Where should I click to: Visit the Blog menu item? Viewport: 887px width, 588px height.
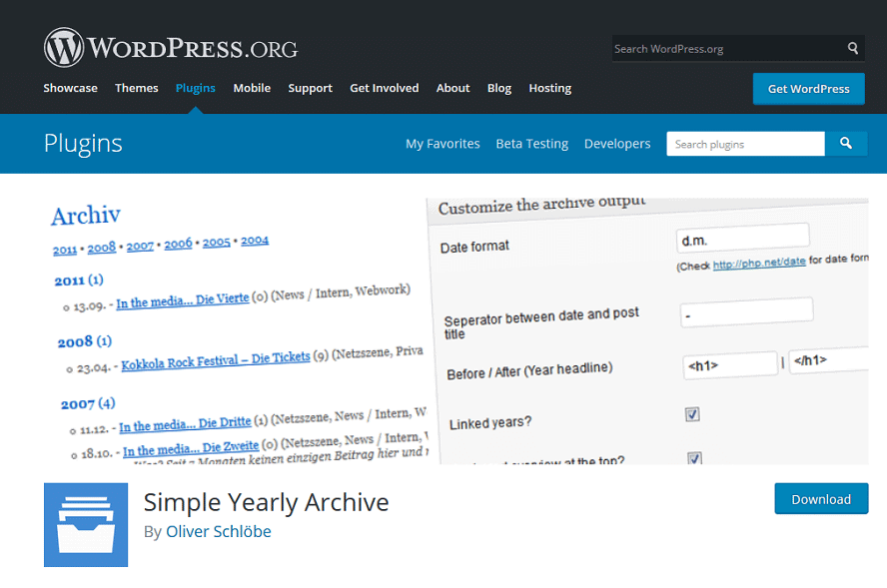coord(499,88)
